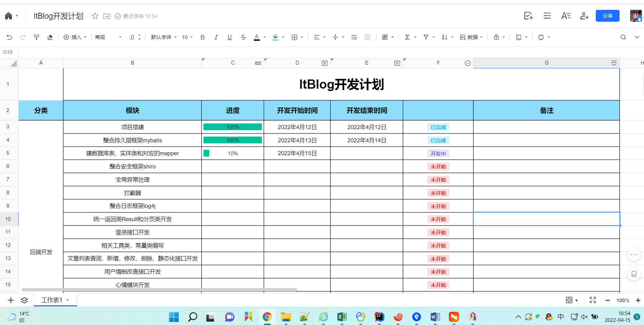Click the clear formatting eraser icon

tap(50, 37)
